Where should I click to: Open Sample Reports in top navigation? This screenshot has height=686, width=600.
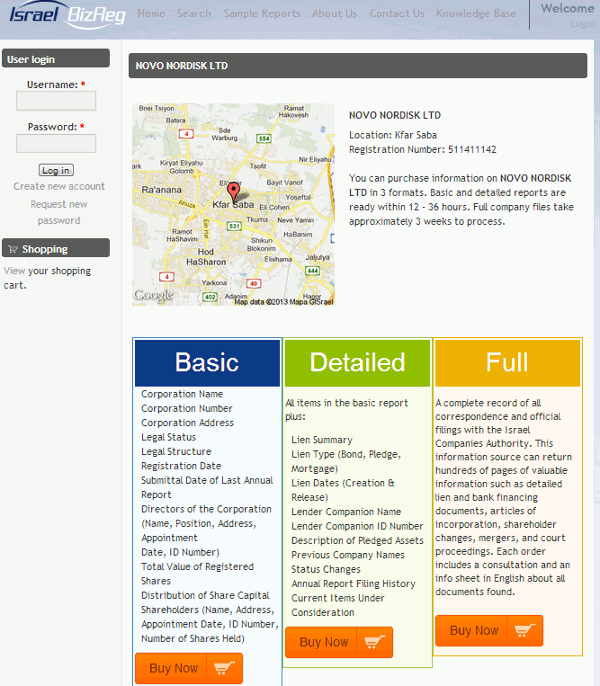coord(262,14)
